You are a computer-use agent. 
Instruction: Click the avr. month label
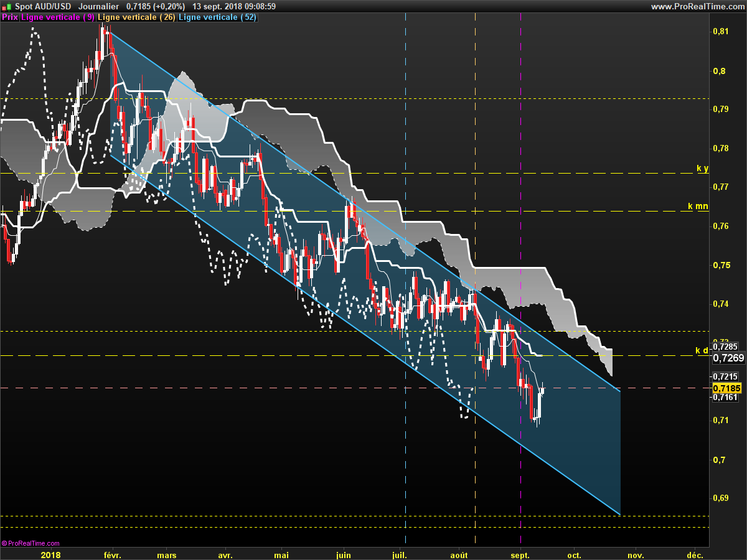(x=226, y=555)
